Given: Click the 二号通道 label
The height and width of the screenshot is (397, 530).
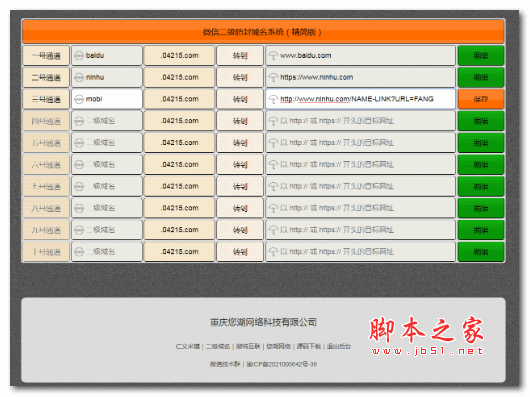Looking at the screenshot, I should tap(46, 77).
